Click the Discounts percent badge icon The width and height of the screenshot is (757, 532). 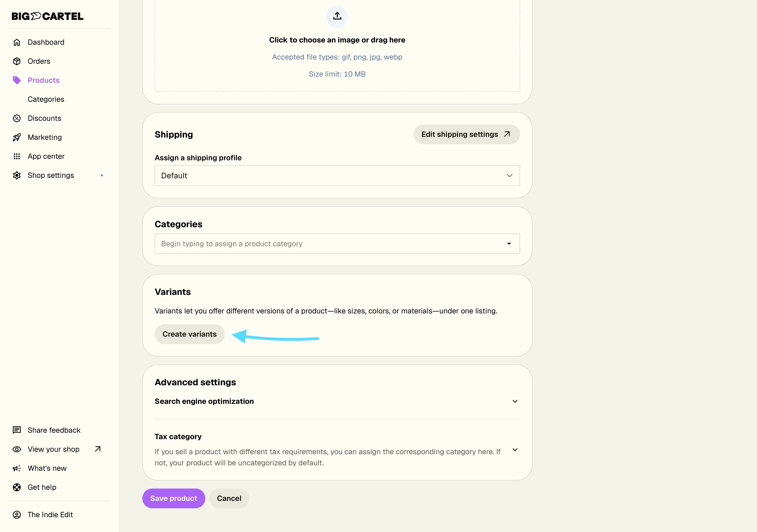17,118
